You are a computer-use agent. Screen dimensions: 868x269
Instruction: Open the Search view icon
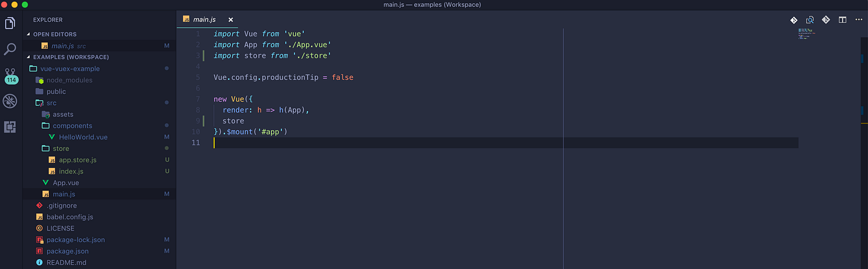pyautogui.click(x=10, y=49)
